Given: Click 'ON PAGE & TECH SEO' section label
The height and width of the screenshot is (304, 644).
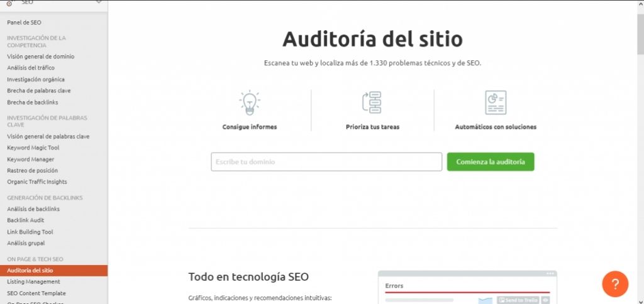Looking at the screenshot, I should [x=35, y=259].
